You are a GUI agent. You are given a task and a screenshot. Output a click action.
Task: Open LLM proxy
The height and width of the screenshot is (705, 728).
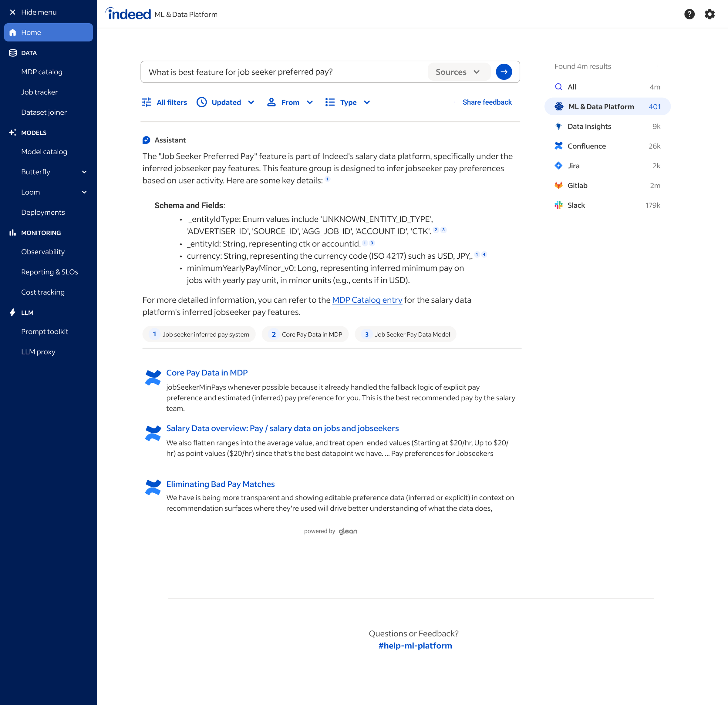[x=38, y=352]
